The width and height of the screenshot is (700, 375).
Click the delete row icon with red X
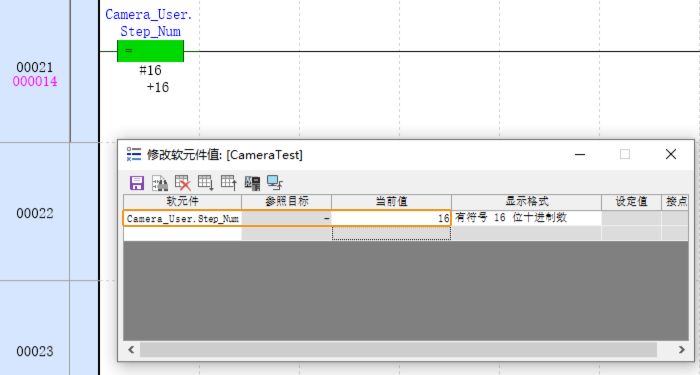[183, 183]
